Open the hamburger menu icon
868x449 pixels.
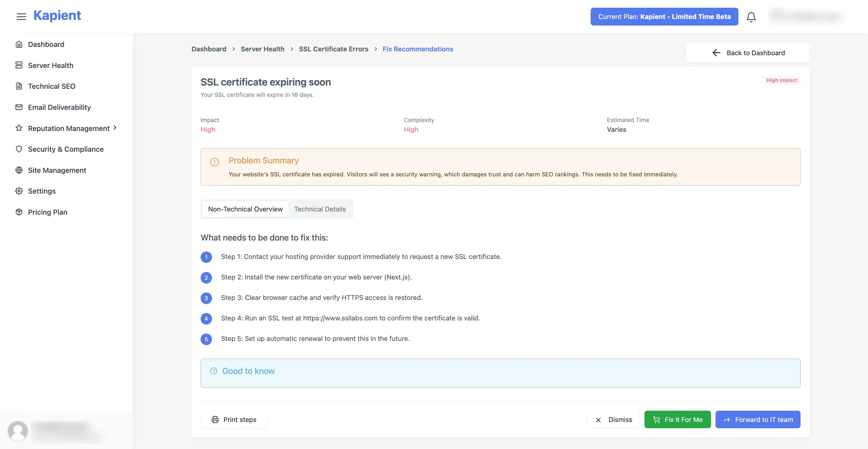click(21, 17)
